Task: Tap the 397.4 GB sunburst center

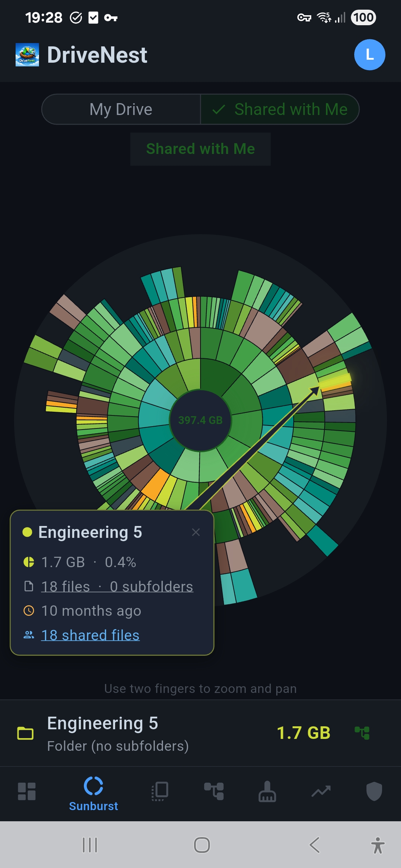Action: click(200, 420)
